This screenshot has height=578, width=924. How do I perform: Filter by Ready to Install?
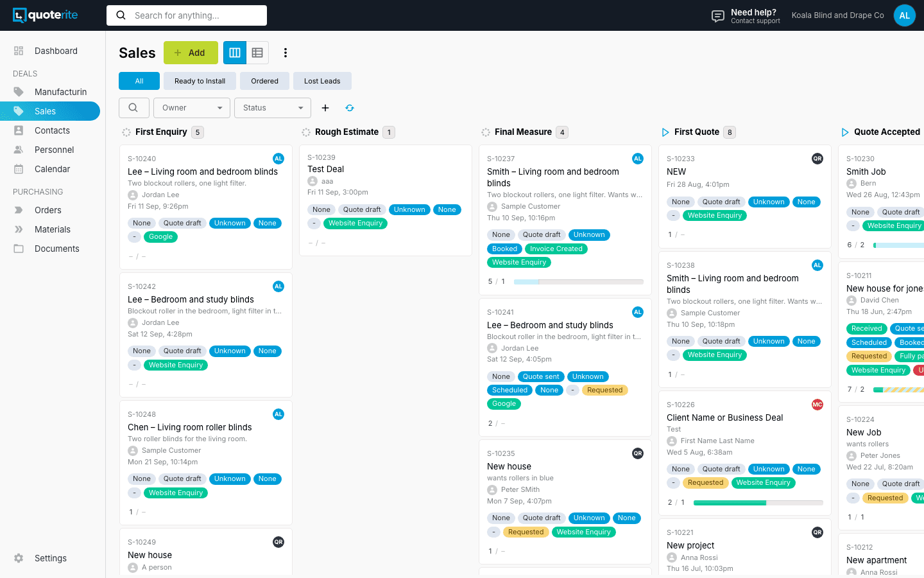[200, 81]
